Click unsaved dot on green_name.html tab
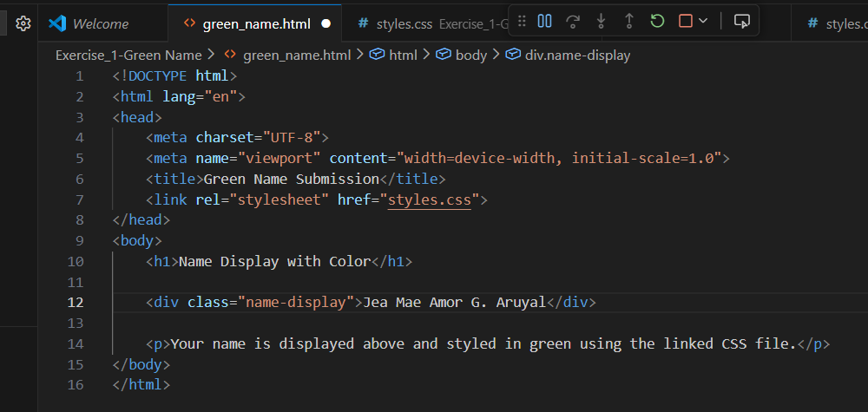Viewport: 868px width, 412px height. point(326,24)
